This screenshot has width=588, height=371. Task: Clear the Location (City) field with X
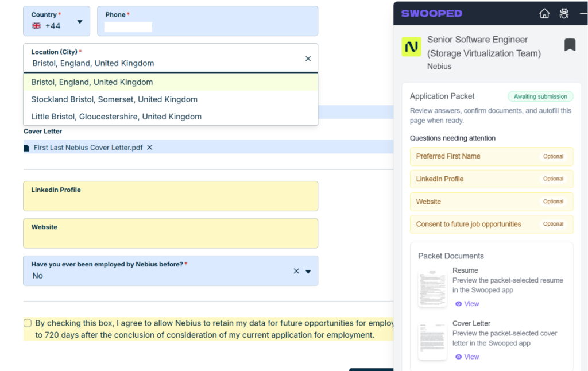pyautogui.click(x=308, y=59)
